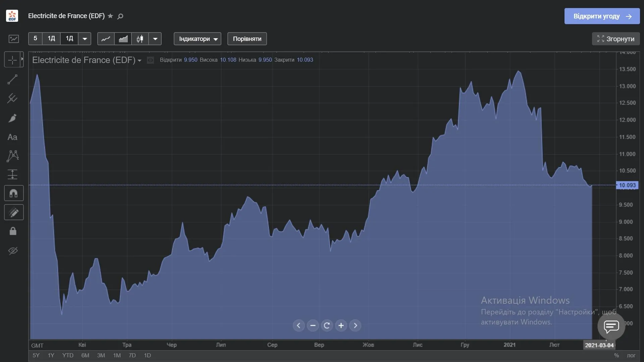
Task: Select line chart style
Action: coord(106,39)
